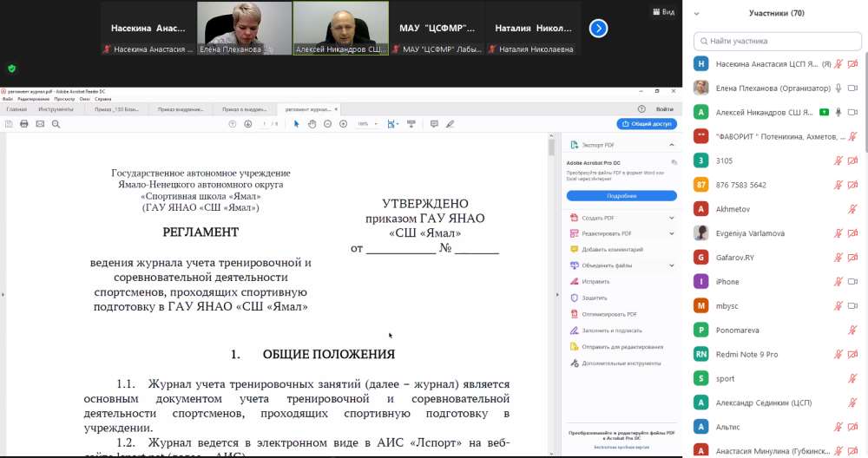The height and width of the screenshot is (458, 868).
Task: Open Добавить комментарий tool
Action: pyautogui.click(x=611, y=249)
